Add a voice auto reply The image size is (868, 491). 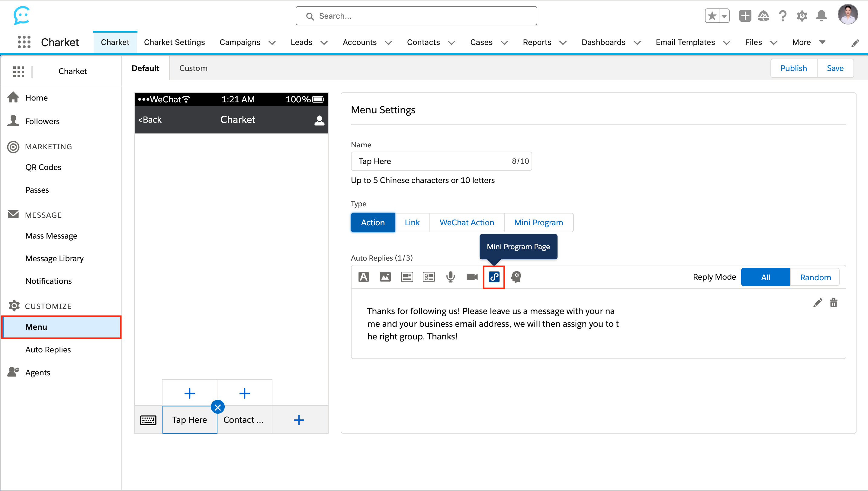pyautogui.click(x=450, y=277)
